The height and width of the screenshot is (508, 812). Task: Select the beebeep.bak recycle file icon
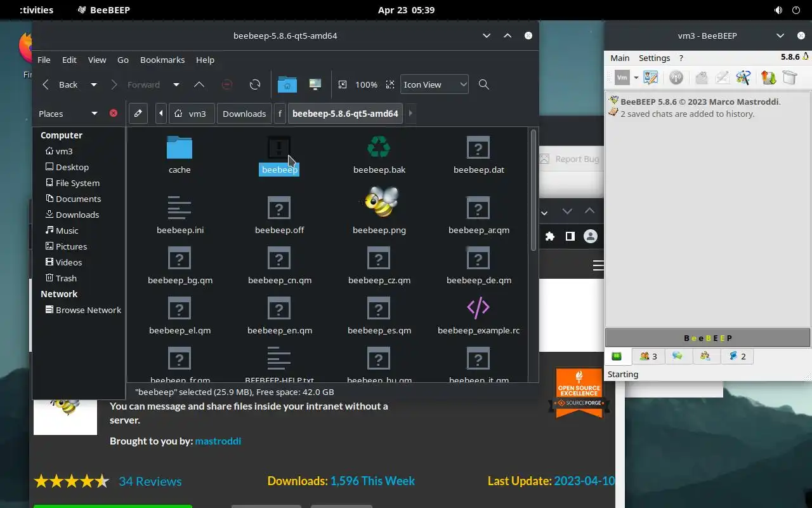click(379, 147)
